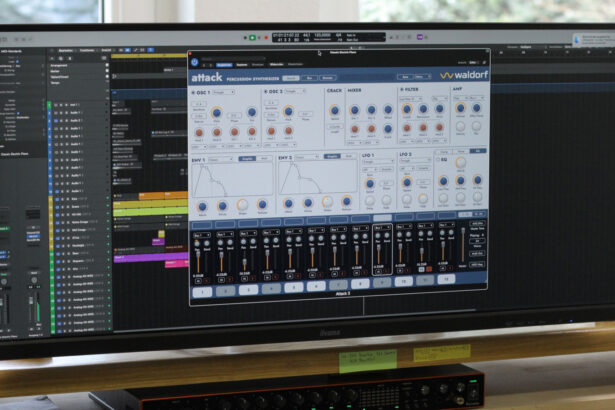This screenshot has height=410, width=615.
Task: Click the ENV 1 envelope graph
Action: click(x=232, y=180)
